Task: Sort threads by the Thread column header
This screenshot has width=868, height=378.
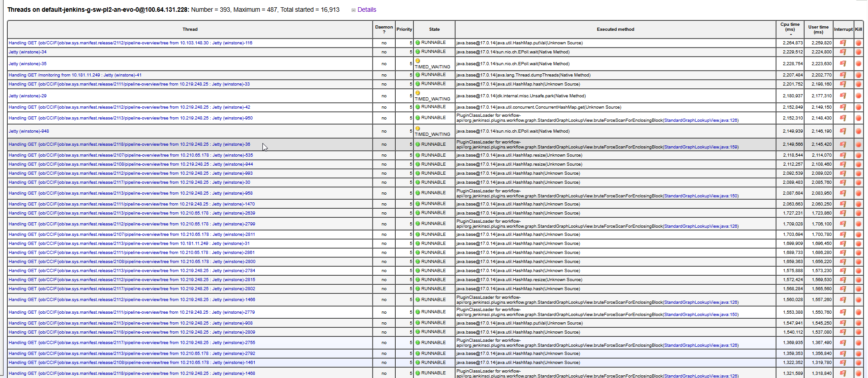Action: (x=190, y=29)
